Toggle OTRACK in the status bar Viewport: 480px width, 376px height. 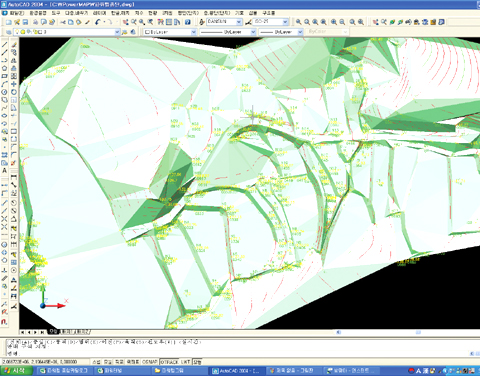[x=169, y=362]
